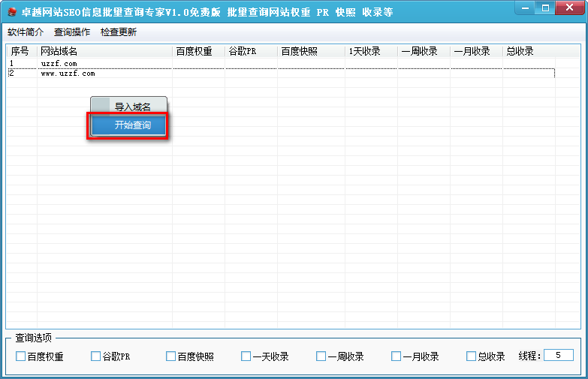
Task: Click the 百度权重 column header
Action: click(198, 51)
